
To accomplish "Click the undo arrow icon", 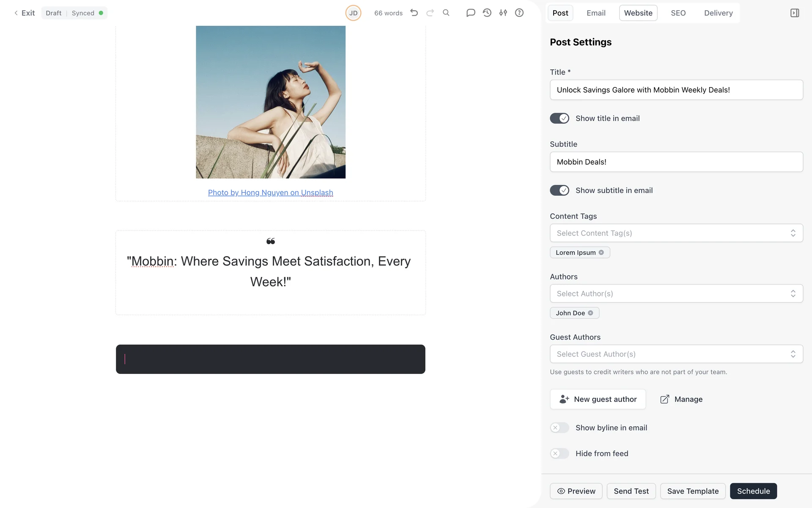I will 414,13.
